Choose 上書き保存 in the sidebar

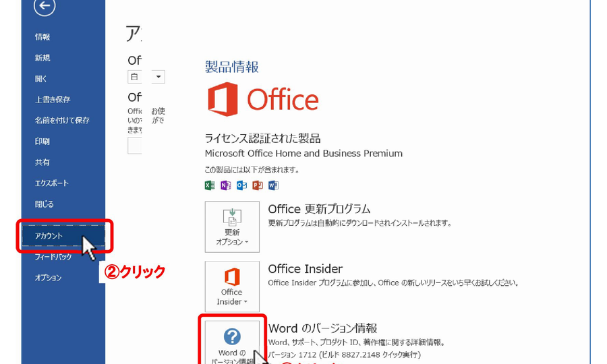coord(53,99)
